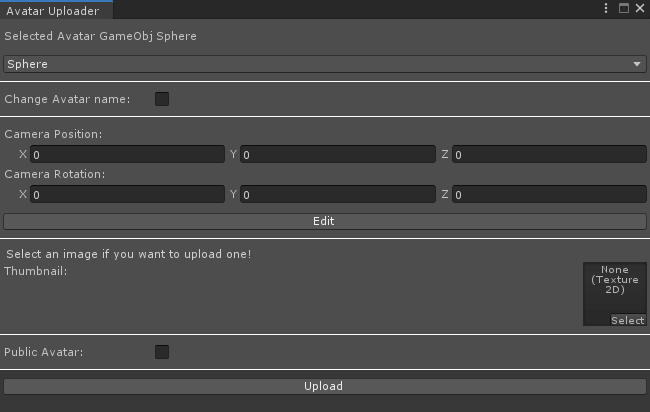This screenshot has width=650, height=412.
Task: Click the Camera Position X drag label
Action: [x=23, y=155]
